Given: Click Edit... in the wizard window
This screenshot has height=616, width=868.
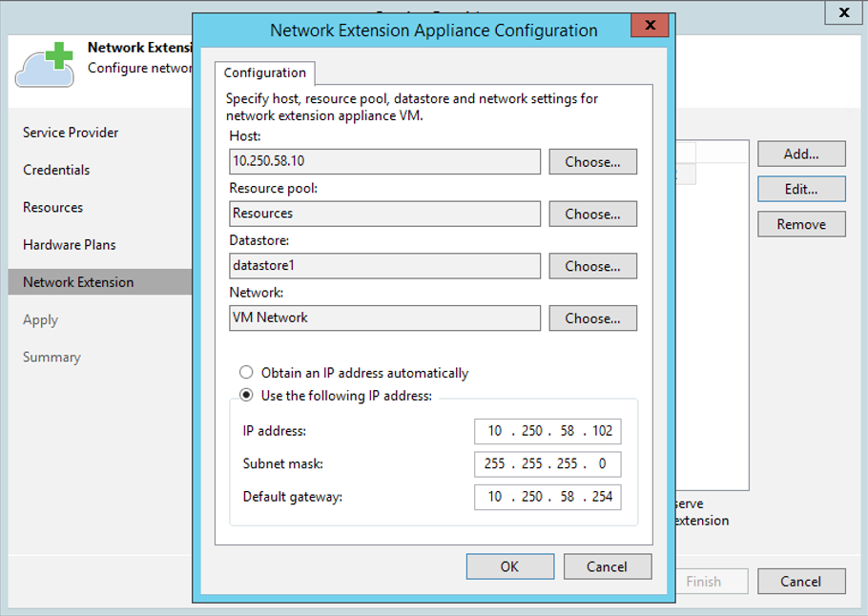Looking at the screenshot, I should 801,189.
